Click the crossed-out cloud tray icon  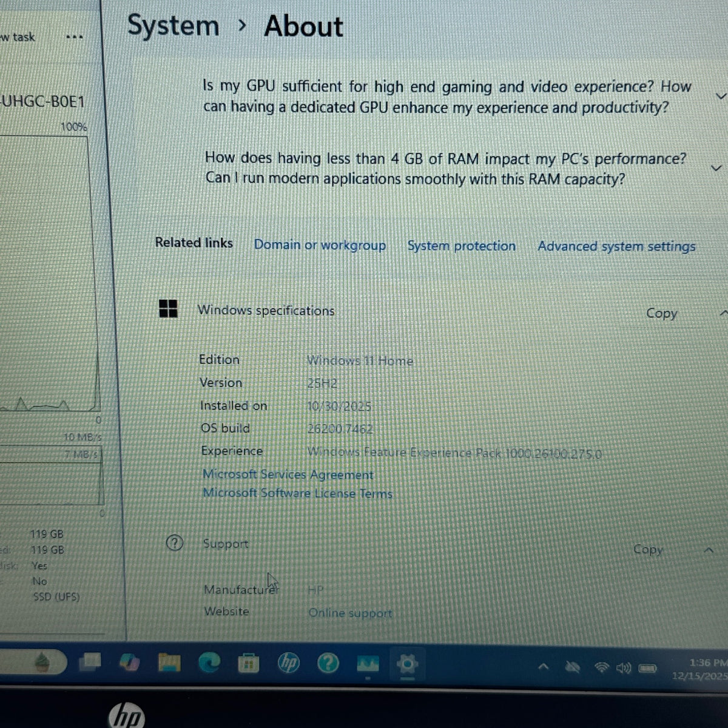point(572,668)
